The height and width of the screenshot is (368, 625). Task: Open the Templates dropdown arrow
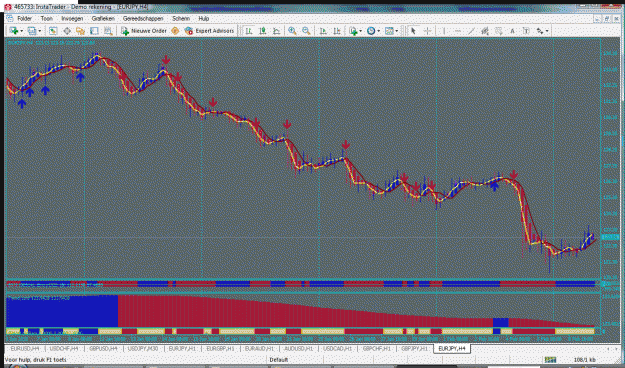tap(397, 31)
